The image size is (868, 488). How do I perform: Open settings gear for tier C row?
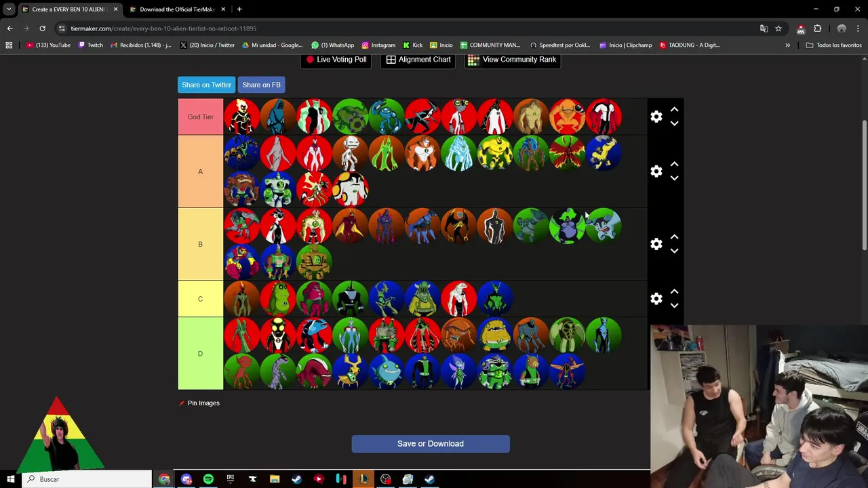tap(656, 299)
